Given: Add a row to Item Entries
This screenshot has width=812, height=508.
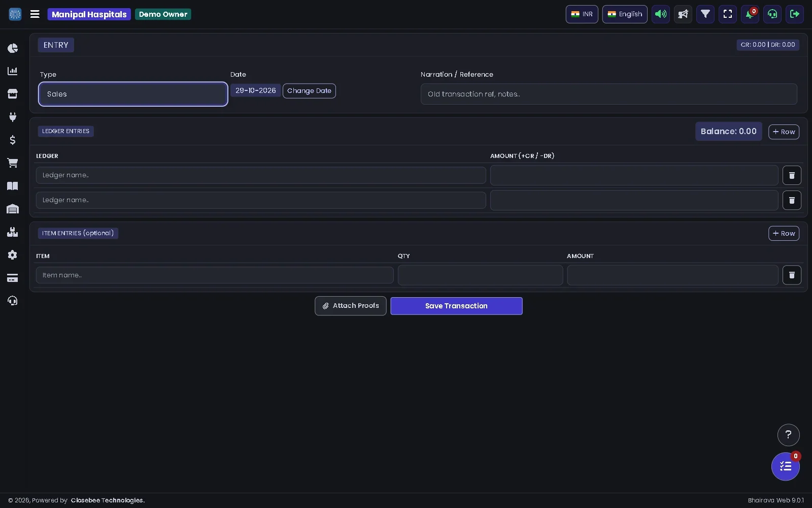Looking at the screenshot, I should tap(784, 234).
